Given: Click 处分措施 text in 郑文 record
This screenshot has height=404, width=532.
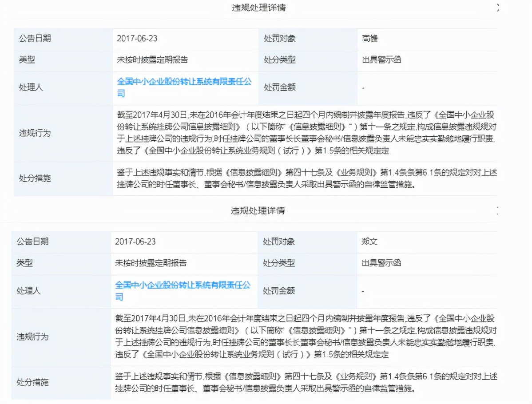Looking at the screenshot, I should tap(306, 382).
